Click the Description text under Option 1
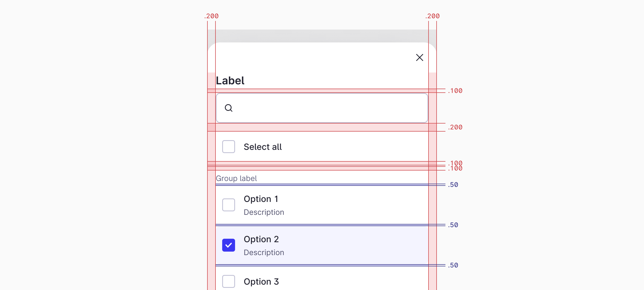644x290 pixels. click(264, 212)
